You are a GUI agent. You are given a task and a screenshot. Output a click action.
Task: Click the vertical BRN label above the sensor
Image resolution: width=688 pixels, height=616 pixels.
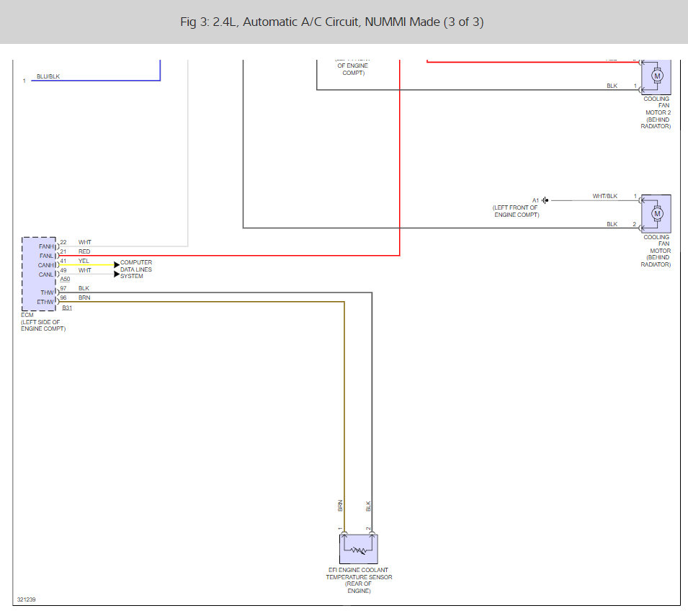340,506
